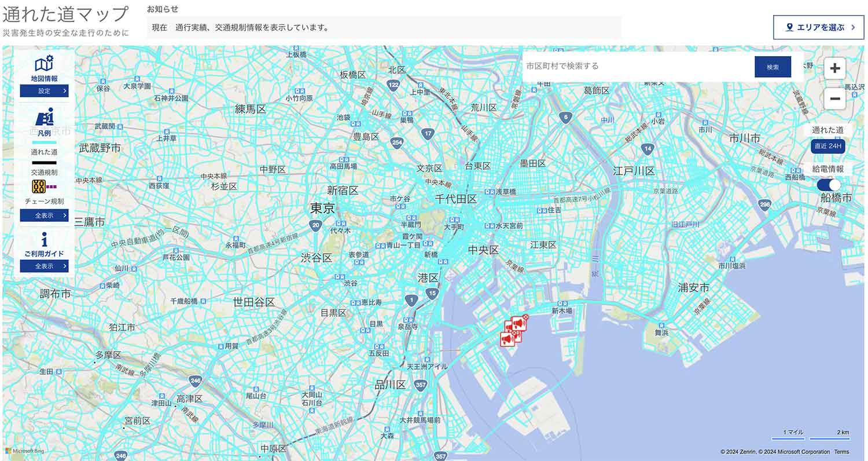
Task: Click the 大井競馬場前 station label
Action: (x=420, y=420)
